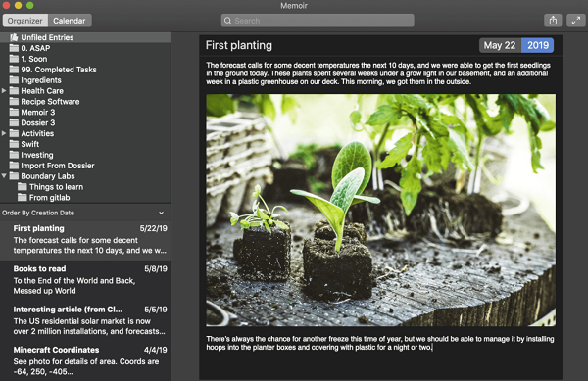
Task: Open the Interesting article entry
Action: [x=85, y=320]
